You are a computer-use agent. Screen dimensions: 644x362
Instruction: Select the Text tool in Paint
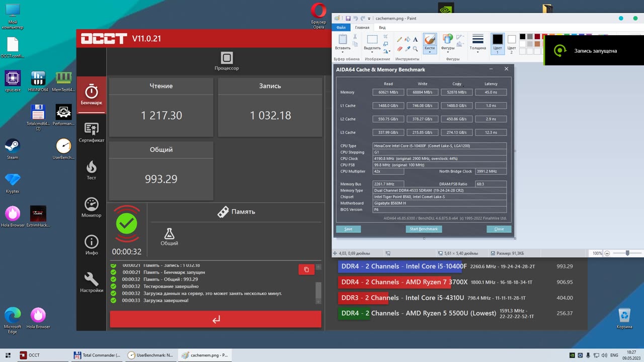pyautogui.click(x=416, y=39)
